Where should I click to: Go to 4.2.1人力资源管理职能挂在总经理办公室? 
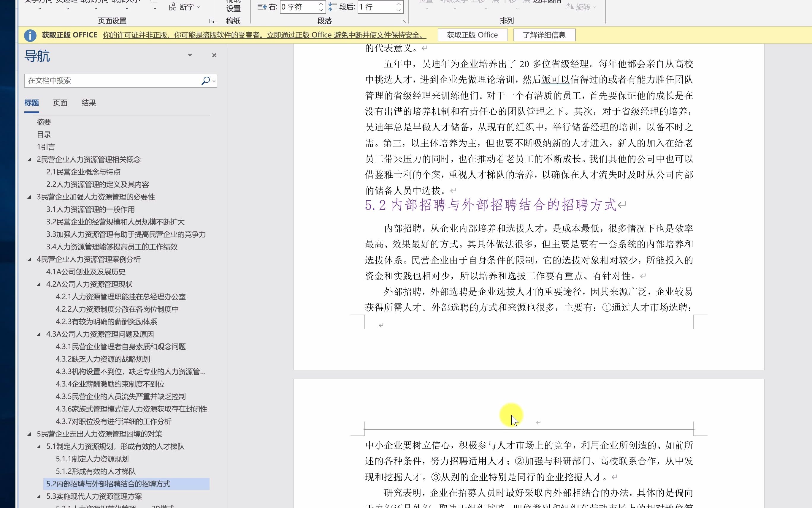121,297
